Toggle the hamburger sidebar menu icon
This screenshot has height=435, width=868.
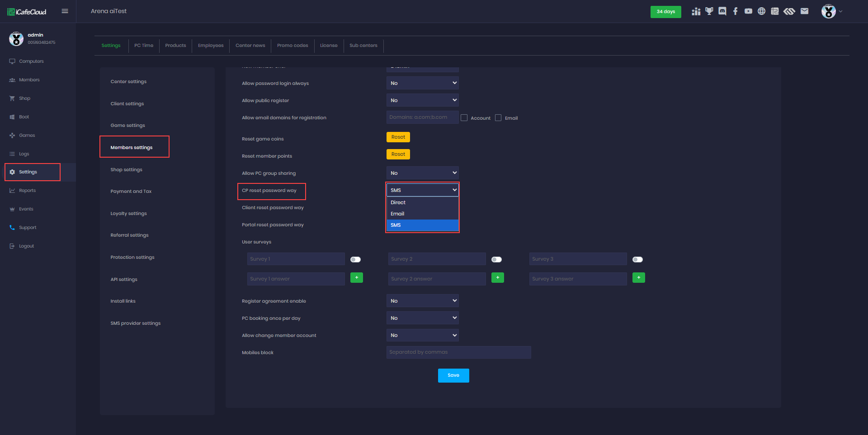(65, 11)
